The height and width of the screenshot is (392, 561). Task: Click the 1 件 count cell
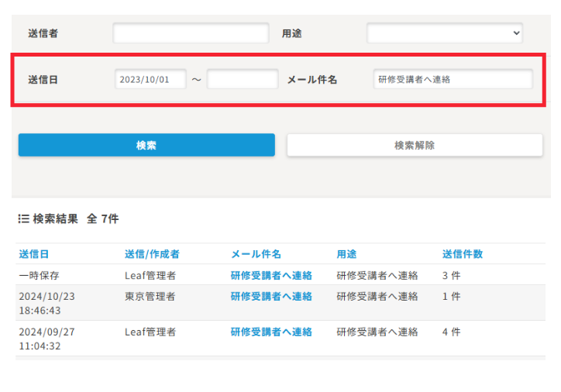(451, 296)
